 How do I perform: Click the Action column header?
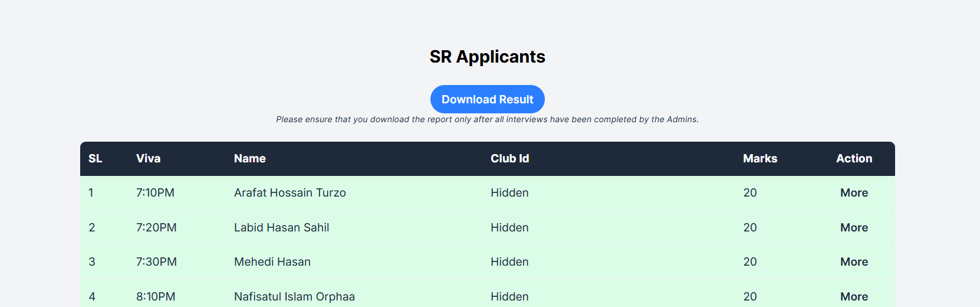pos(854,159)
